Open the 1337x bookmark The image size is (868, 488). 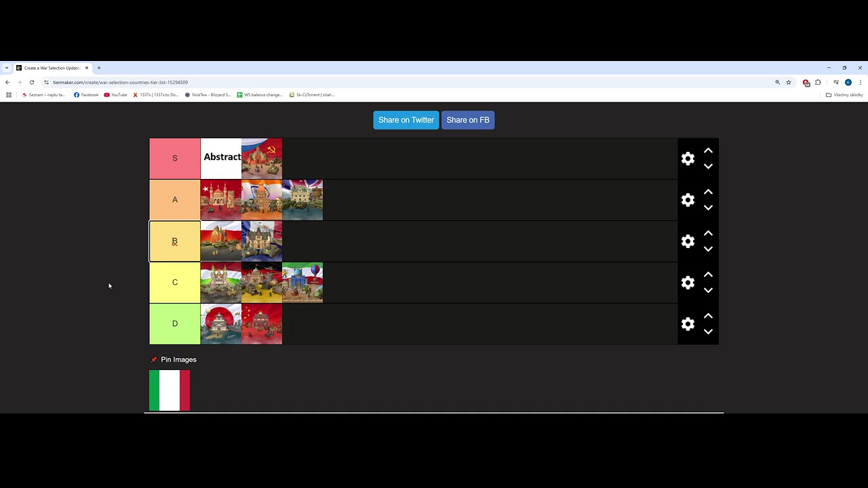pos(156,95)
